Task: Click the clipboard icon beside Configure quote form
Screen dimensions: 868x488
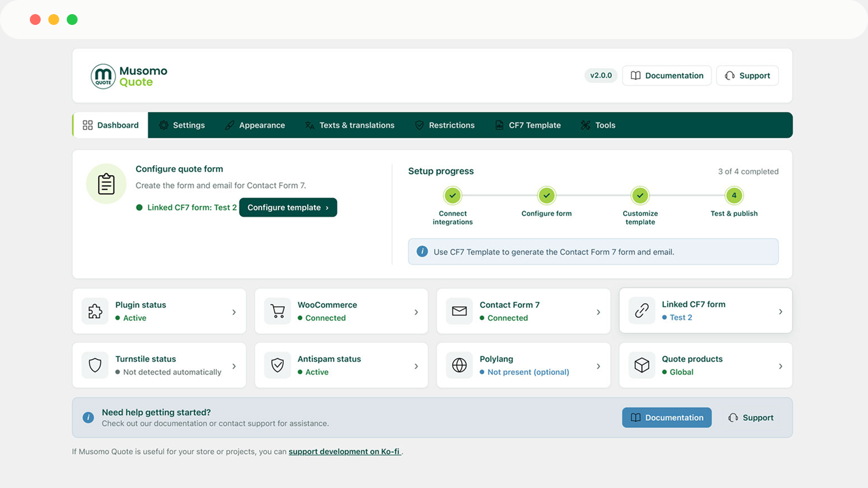Action: pyautogui.click(x=106, y=184)
